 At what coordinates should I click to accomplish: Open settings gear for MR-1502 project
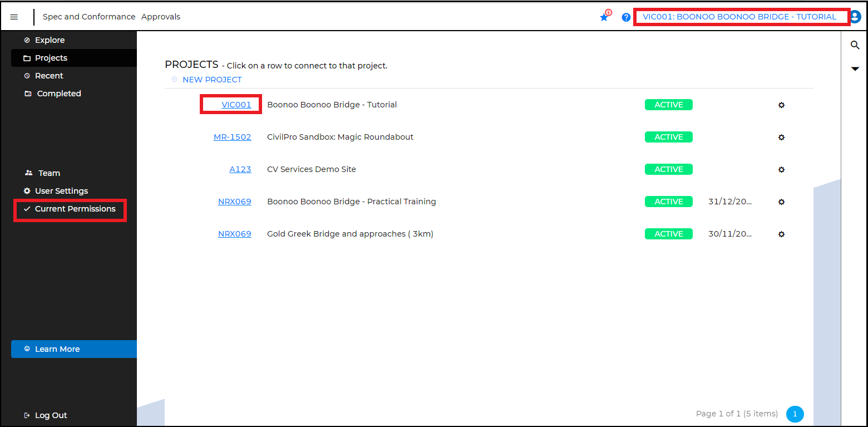coord(781,137)
